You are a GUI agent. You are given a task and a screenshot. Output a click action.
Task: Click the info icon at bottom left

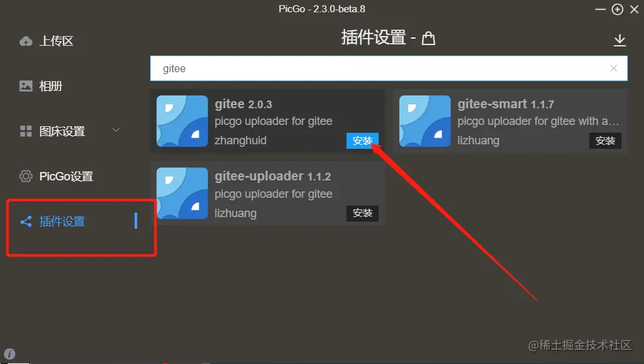(x=10, y=354)
